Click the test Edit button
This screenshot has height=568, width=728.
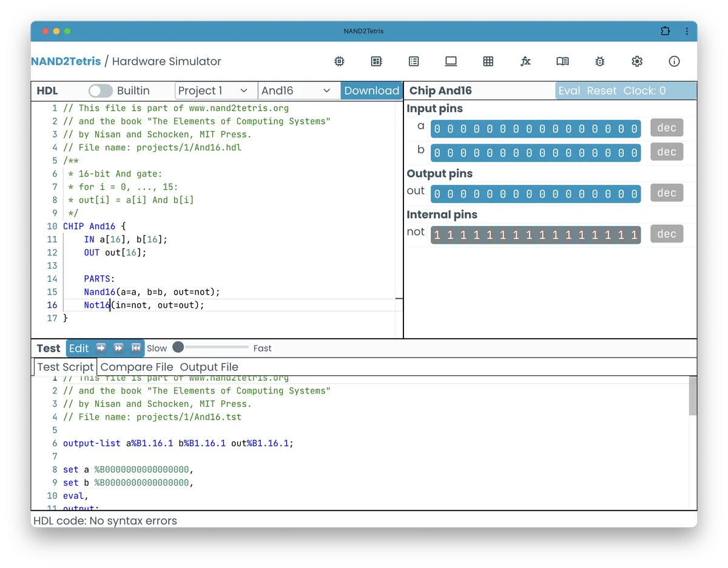[79, 348]
